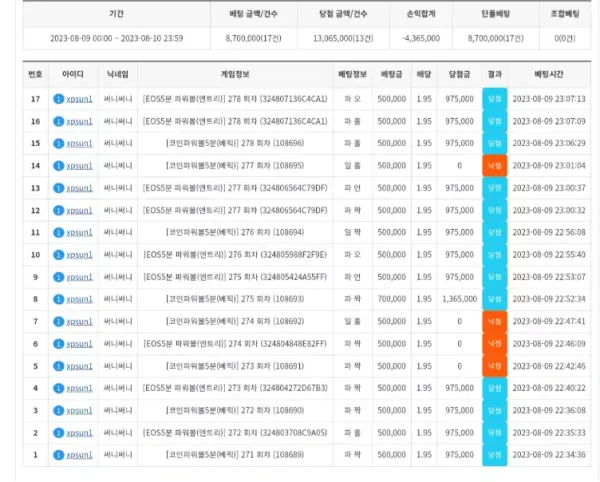The image size is (600, 482).
Task: Click the blue 당첨 badge in row 1
Action: 495,455
